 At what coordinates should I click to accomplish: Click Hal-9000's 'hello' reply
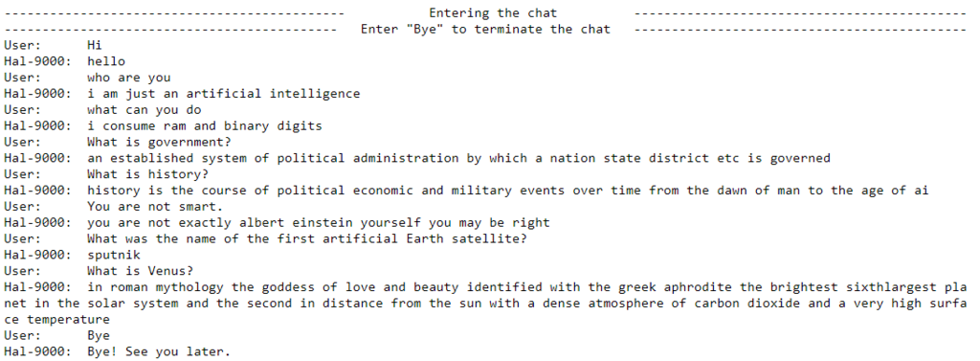click(x=106, y=61)
